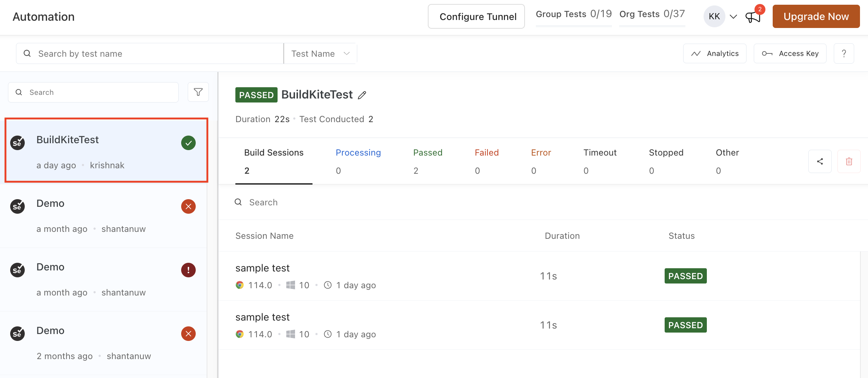Open the Test Name search dropdown
The width and height of the screenshot is (868, 378).
point(320,53)
